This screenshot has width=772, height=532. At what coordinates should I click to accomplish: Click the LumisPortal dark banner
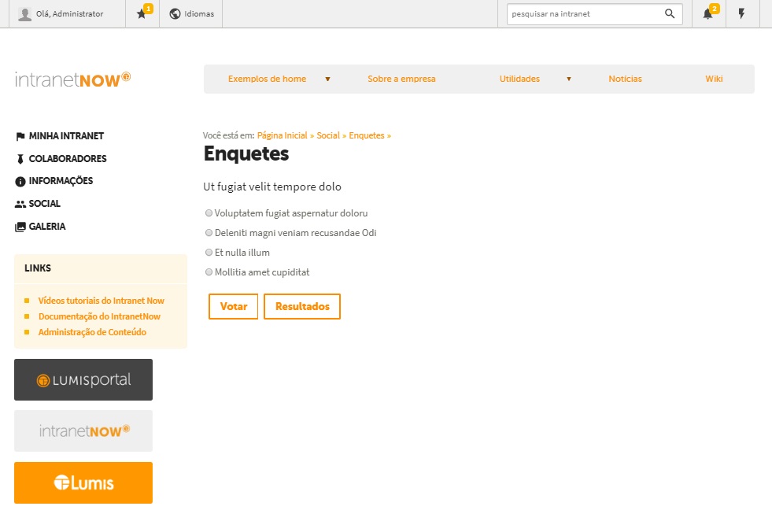coord(83,380)
